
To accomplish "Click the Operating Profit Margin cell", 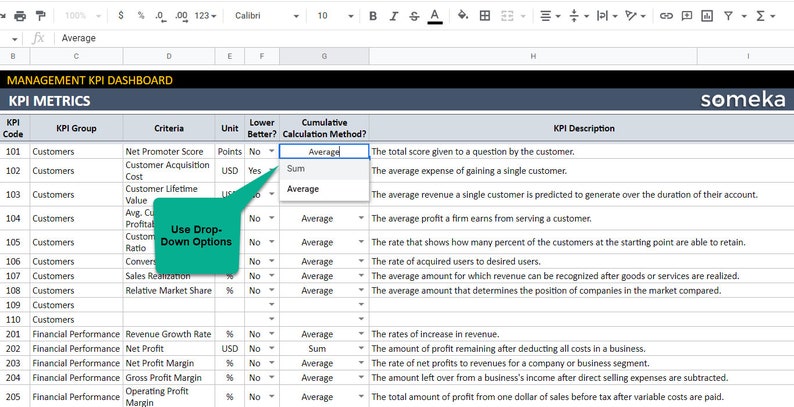I will pos(169,396).
